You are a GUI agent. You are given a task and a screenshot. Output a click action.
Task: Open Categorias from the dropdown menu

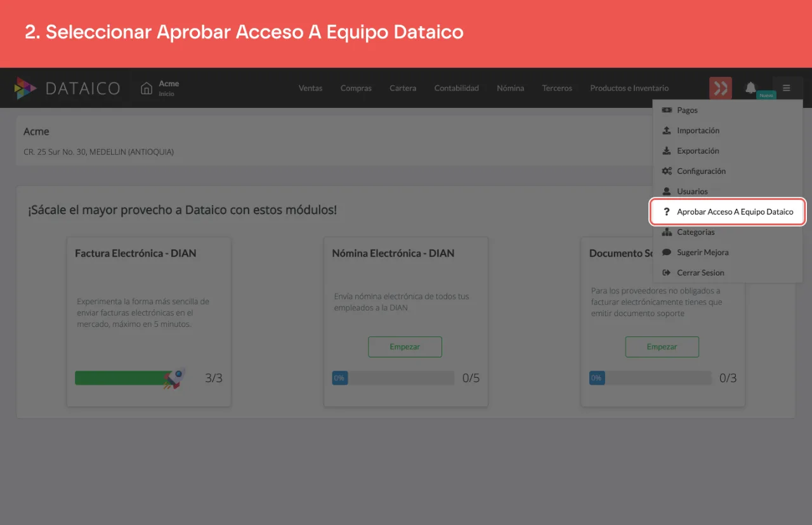pyautogui.click(x=728, y=232)
